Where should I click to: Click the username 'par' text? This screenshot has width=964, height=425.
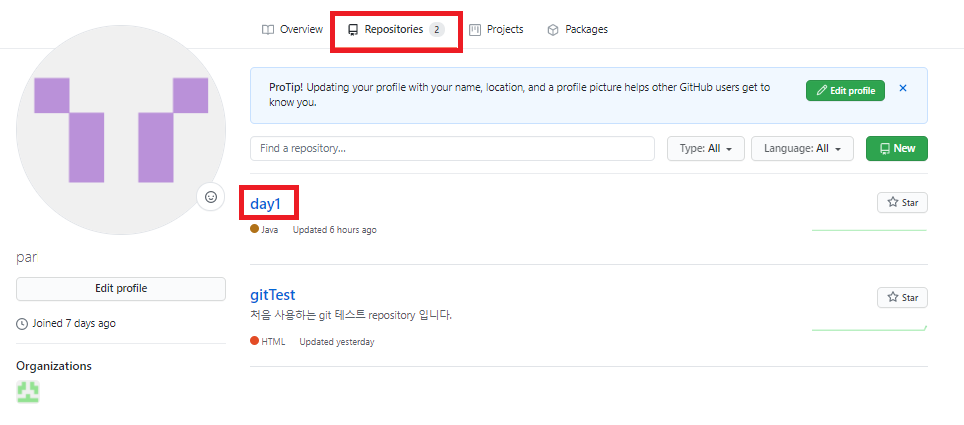[26, 258]
